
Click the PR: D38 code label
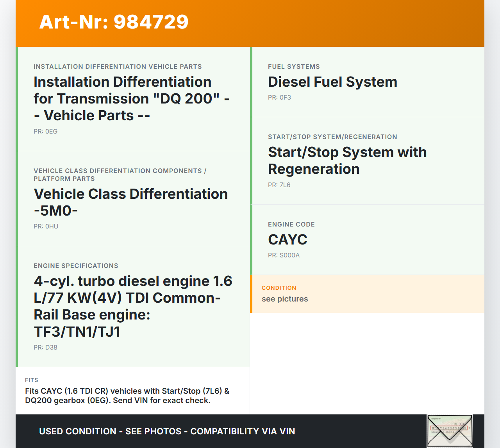[45, 348]
